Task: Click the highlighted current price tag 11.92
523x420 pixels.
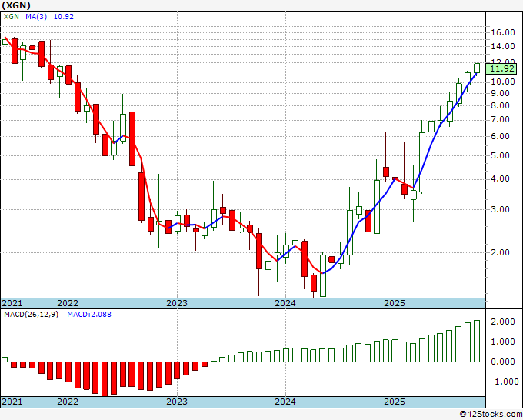Action: coord(503,69)
